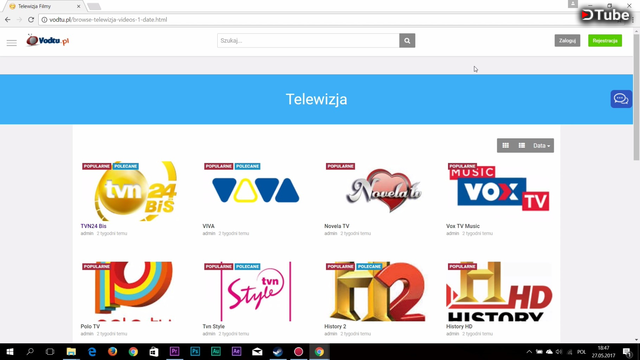Click the red record app on the taskbar

pos(298,351)
